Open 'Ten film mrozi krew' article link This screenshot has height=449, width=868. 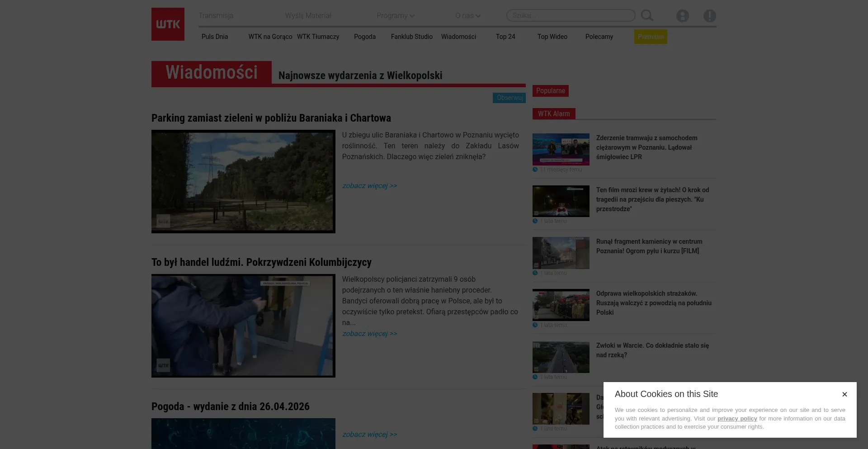pos(652,199)
